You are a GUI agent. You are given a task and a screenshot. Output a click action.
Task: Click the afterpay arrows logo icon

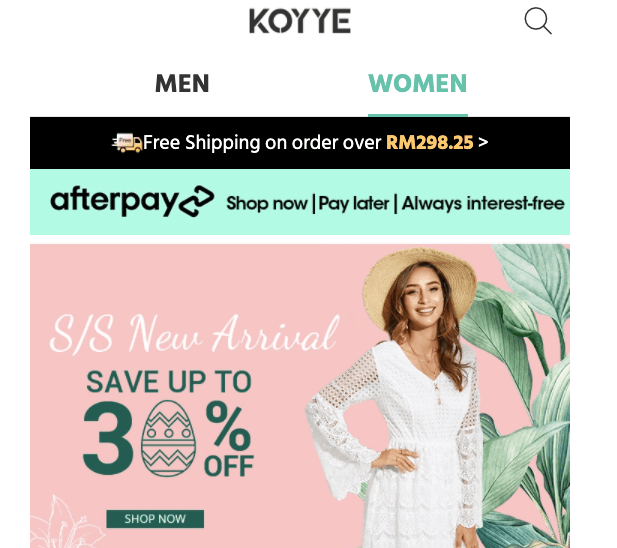pos(197,201)
